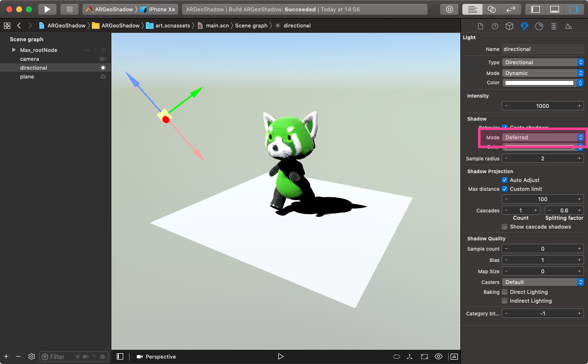This screenshot has width=588, height=364.
Task: Open the Material inspector tab
Action: tap(539, 26)
